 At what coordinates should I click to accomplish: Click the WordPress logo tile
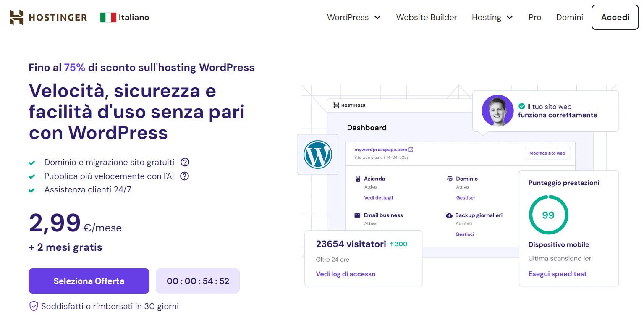[318, 155]
